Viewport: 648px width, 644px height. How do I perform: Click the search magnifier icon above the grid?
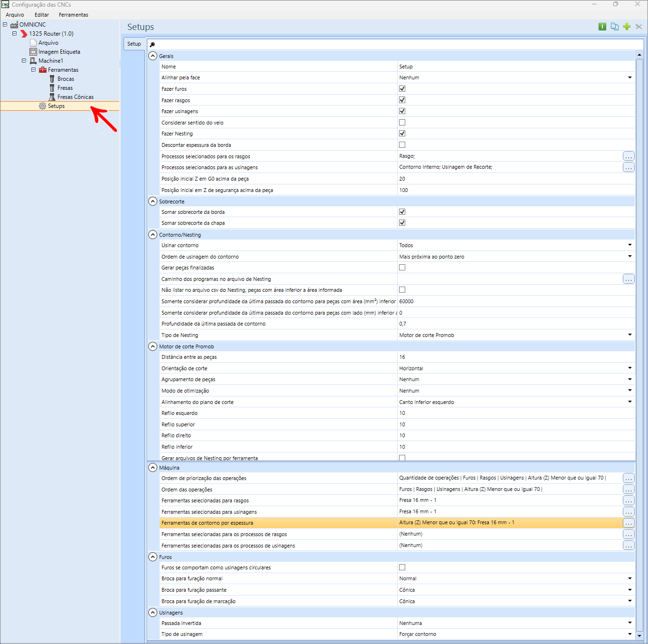pos(152,44)
